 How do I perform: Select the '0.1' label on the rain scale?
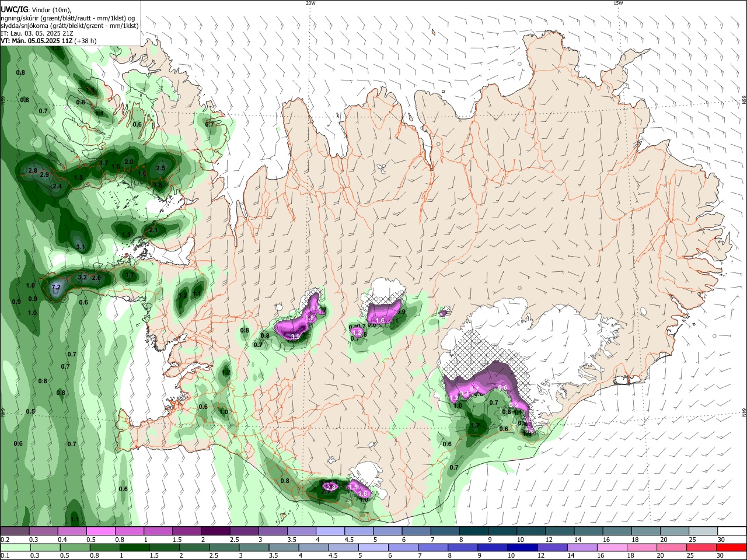[4, 556]
